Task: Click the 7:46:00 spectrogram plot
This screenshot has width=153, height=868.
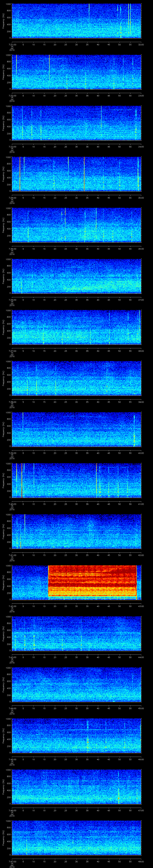Action: tap(77, 787)
